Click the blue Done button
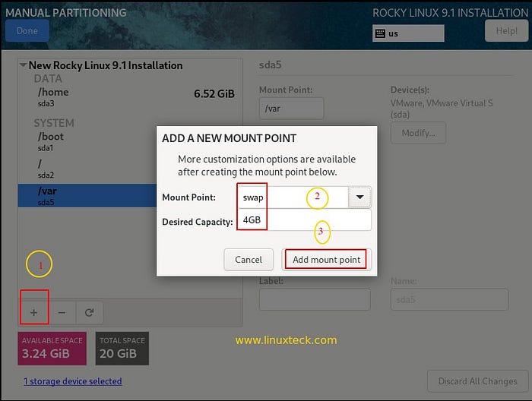 [27, 31]
